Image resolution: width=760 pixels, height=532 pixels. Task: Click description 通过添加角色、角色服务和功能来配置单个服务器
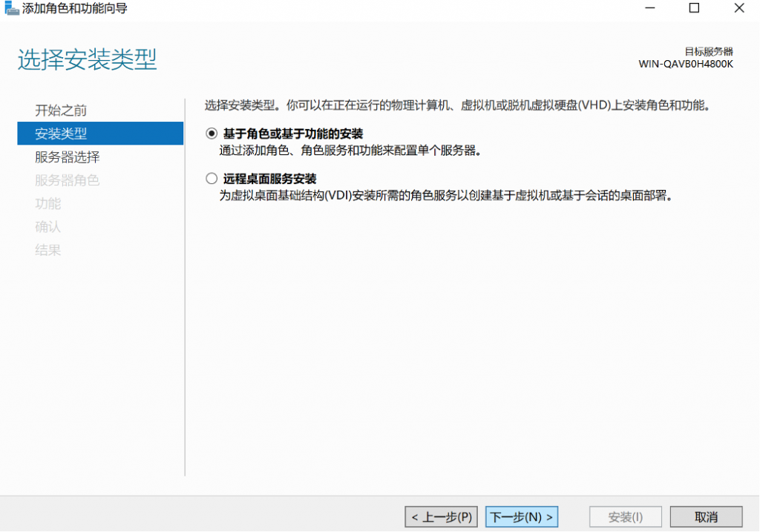(350, 151)
